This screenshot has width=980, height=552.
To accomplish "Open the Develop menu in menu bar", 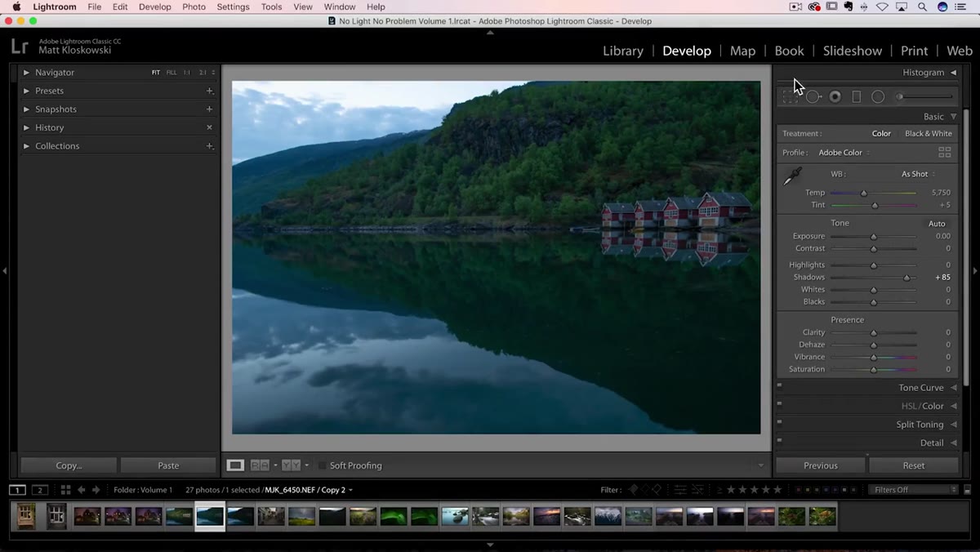I will coord(155,7).
